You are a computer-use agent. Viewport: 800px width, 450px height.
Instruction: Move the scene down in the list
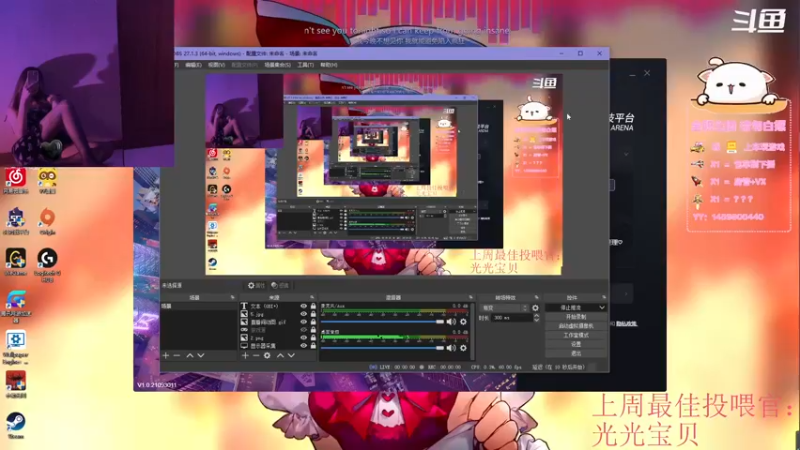201,355
